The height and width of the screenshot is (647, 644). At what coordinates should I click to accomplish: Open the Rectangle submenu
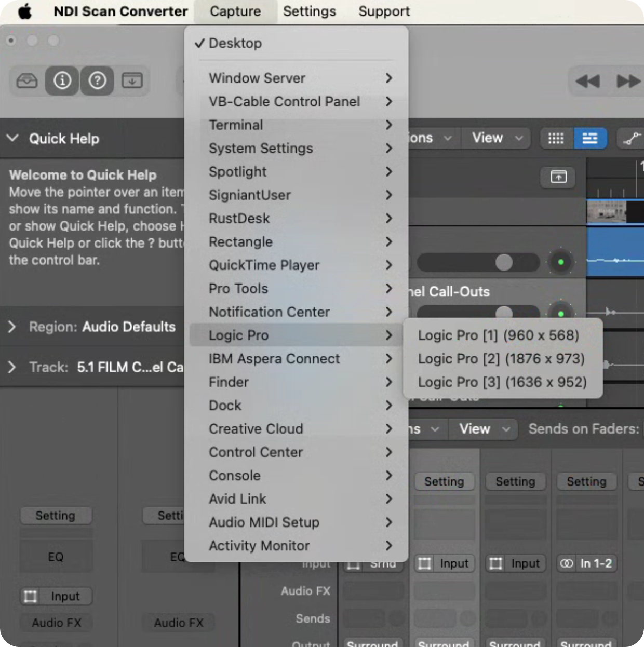point(296,241)
